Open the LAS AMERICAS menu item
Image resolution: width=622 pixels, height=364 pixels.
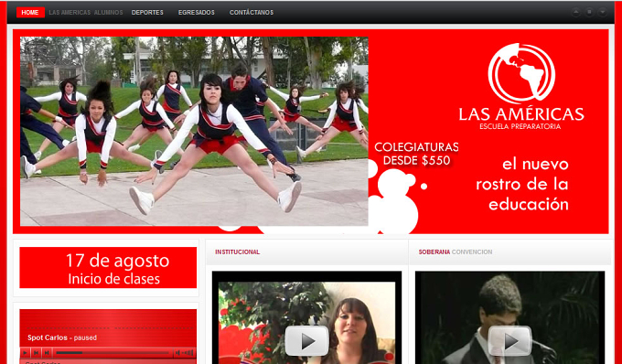pyautogui.click(x=70, y=13)
